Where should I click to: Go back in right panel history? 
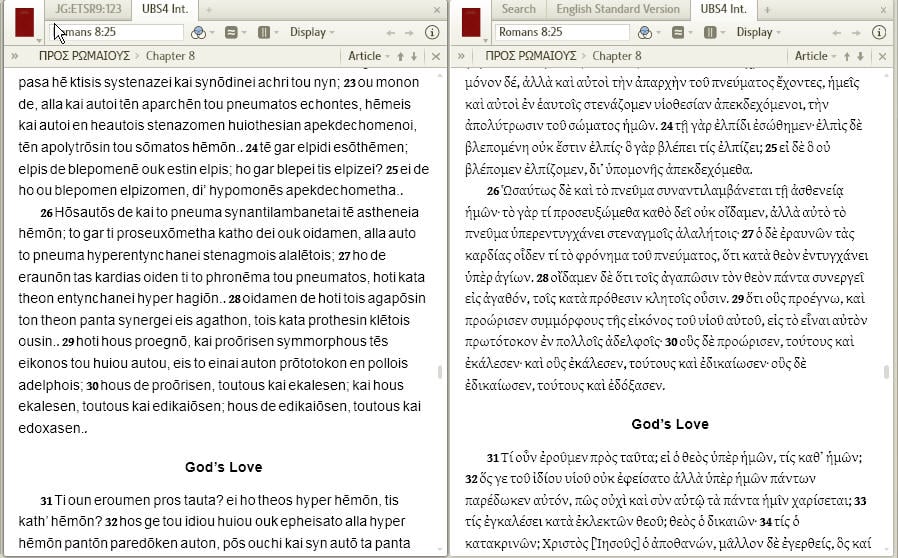coord(837,33)
